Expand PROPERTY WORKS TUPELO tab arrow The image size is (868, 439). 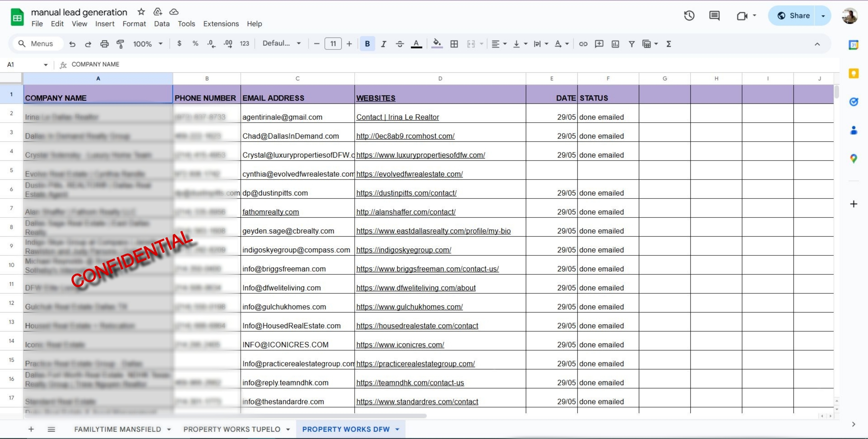click(288, 429)
